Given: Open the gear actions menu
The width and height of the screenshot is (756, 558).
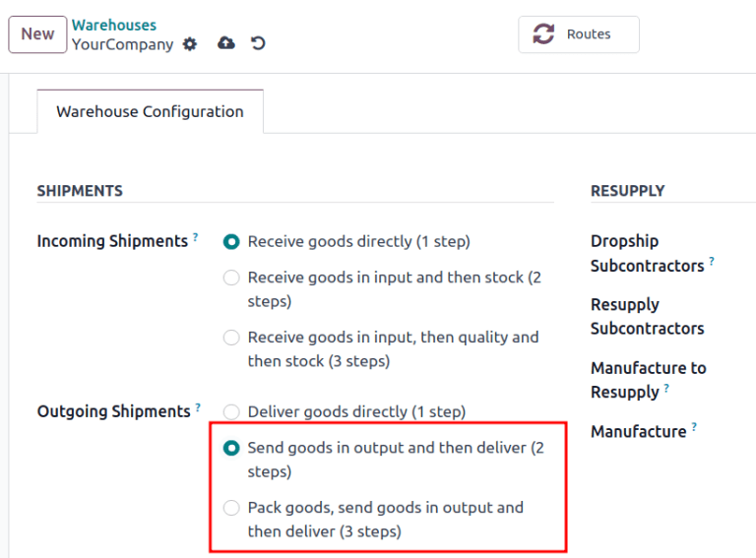Looking at the screenshot, I should click(190, 44).
